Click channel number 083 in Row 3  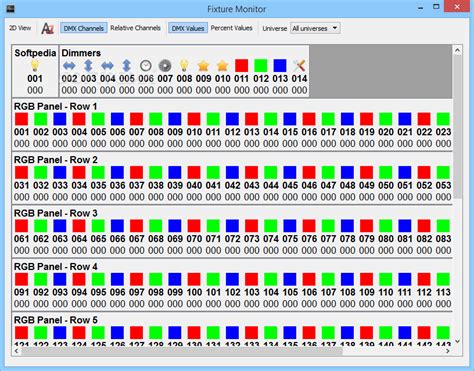(443, 239)
